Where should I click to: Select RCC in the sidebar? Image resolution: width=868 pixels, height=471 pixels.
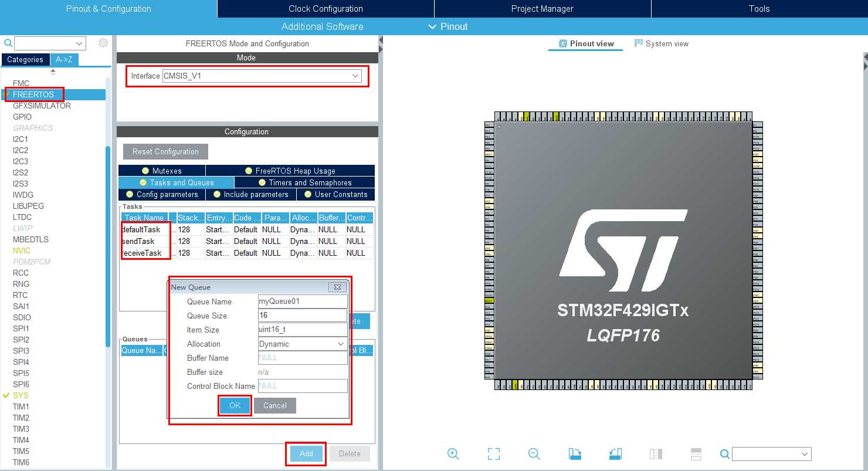point(21,273)
